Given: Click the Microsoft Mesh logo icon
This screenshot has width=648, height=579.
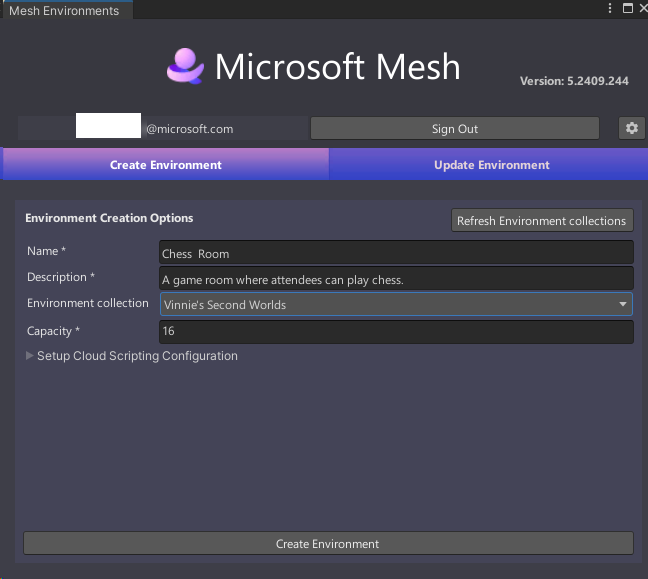Looking at the screenshot, I should 185,66.
